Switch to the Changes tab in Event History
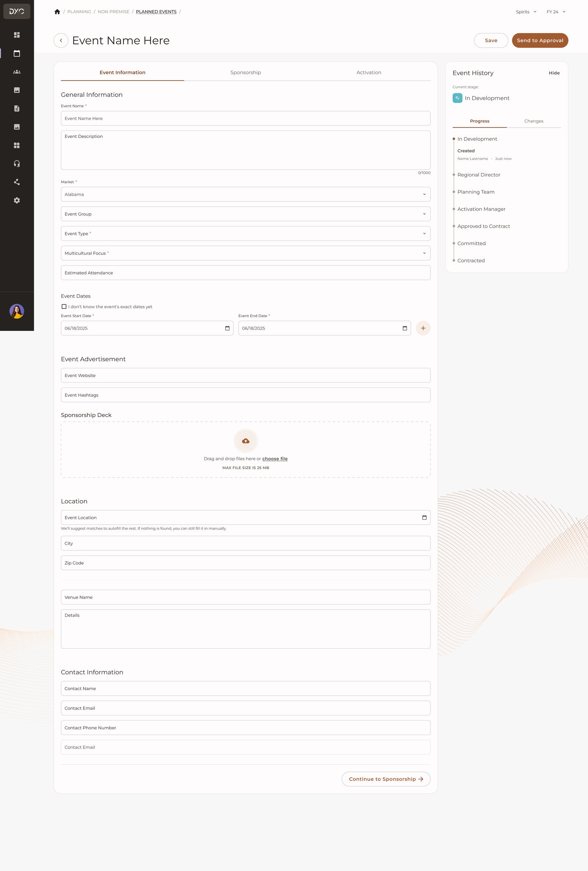This screenshot has height=871, width=588. [534, 121]
